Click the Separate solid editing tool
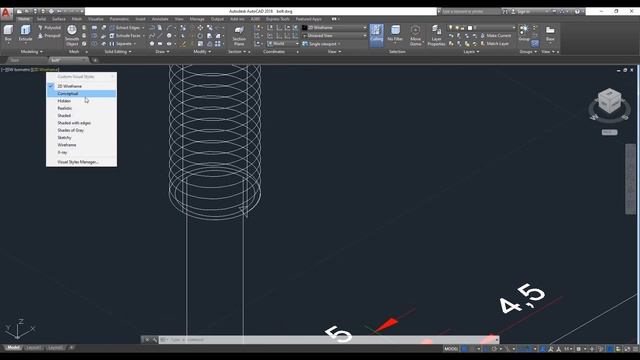The width and height of the screenshot is (640, 360). tap(122, 44)
